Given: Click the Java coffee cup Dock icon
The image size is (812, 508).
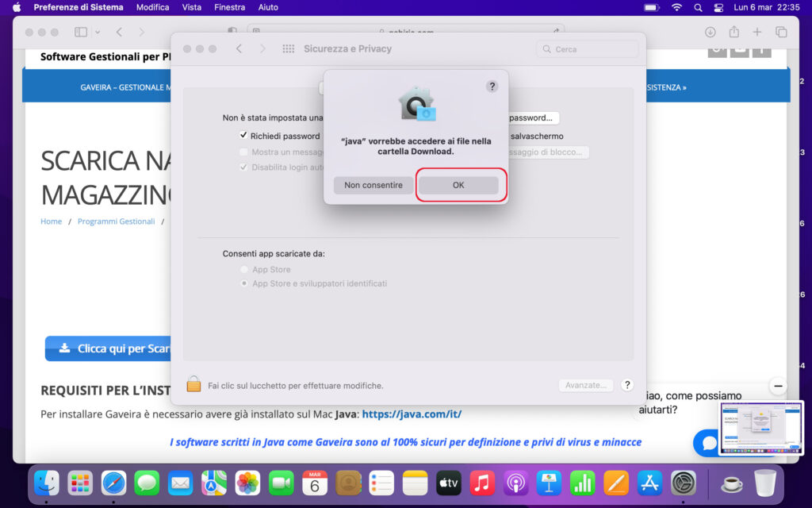Looking at the screenshot, I should click(x=732, y=483).
